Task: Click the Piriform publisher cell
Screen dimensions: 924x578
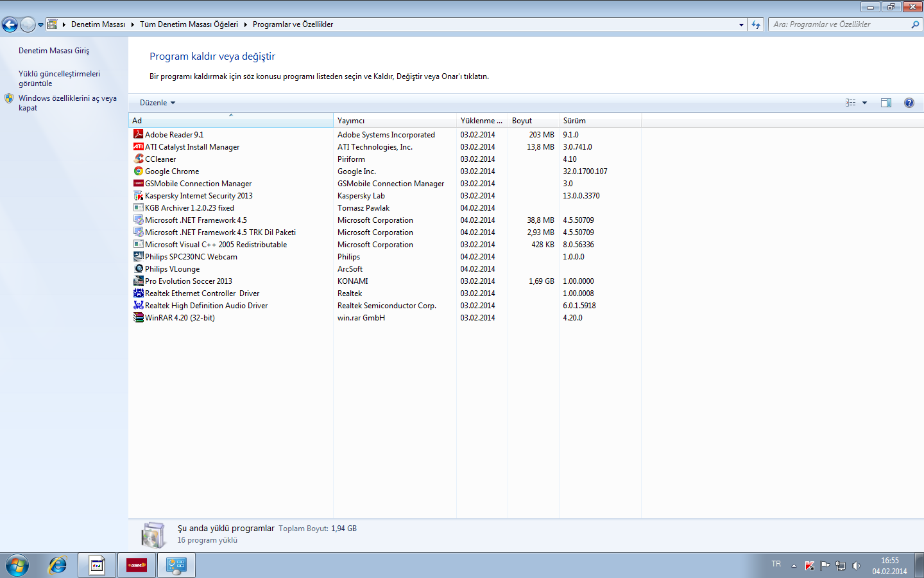Action: 351,159
